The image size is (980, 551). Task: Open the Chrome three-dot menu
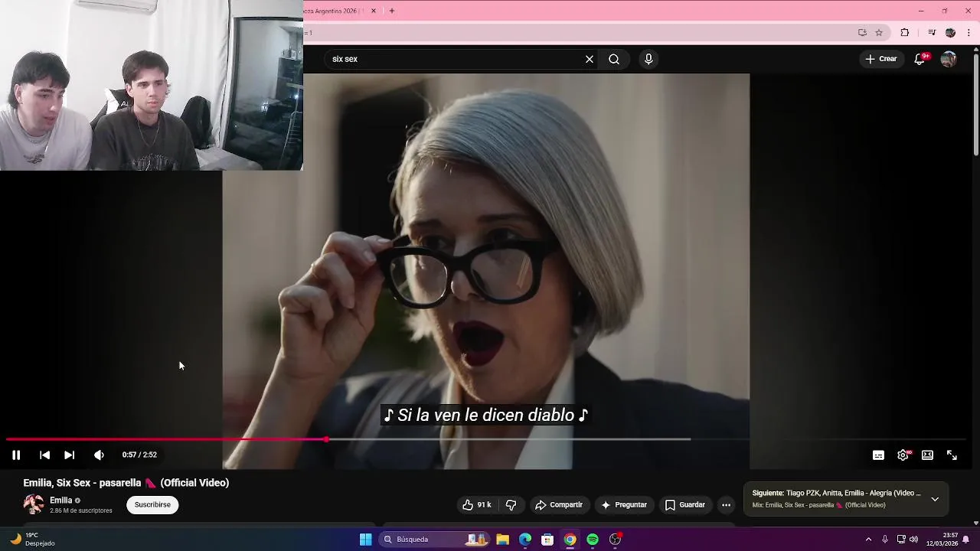click(x=969, y=32)
